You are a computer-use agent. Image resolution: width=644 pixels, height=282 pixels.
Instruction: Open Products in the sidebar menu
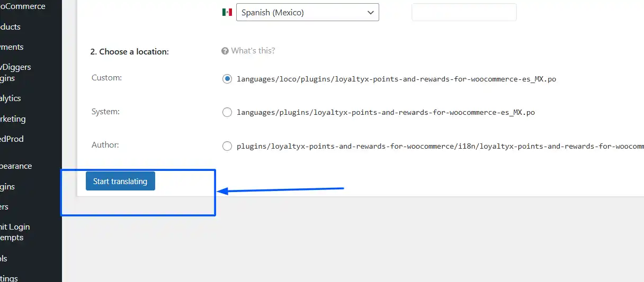11,26
